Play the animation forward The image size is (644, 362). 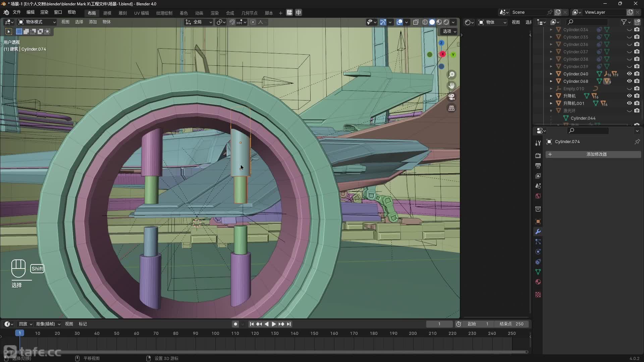click(x=274, y=324)
